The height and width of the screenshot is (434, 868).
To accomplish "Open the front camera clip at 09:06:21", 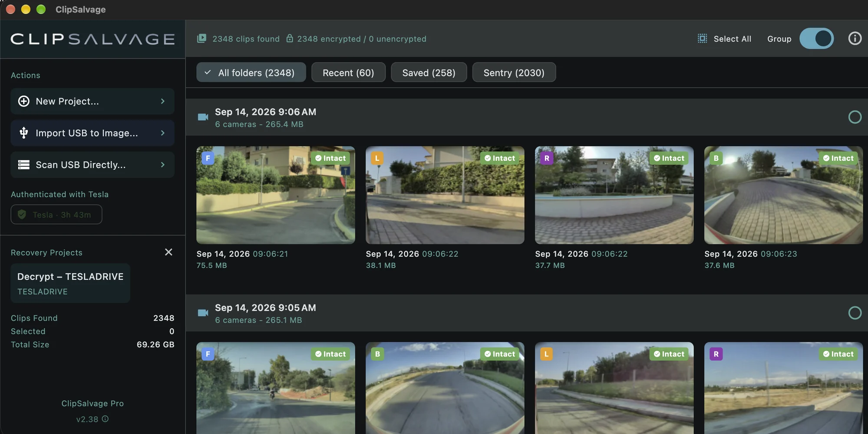I will point(276,195).
